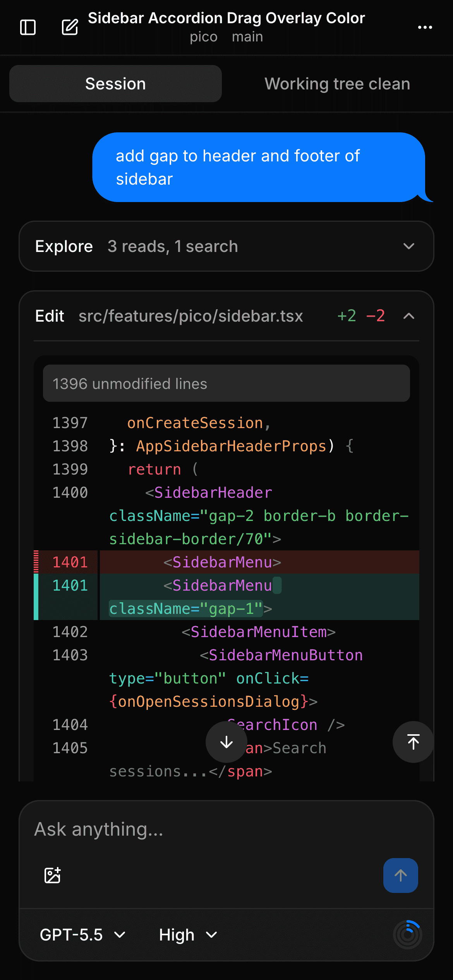453x980 pixels.
Task: Expand the Explore 3 reads, 1 search row
Action: (226, 246)
